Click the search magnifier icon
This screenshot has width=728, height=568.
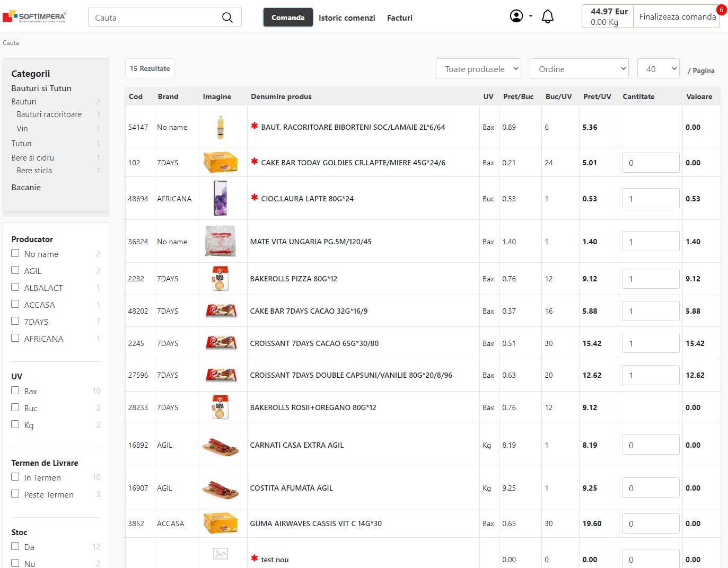227,17
